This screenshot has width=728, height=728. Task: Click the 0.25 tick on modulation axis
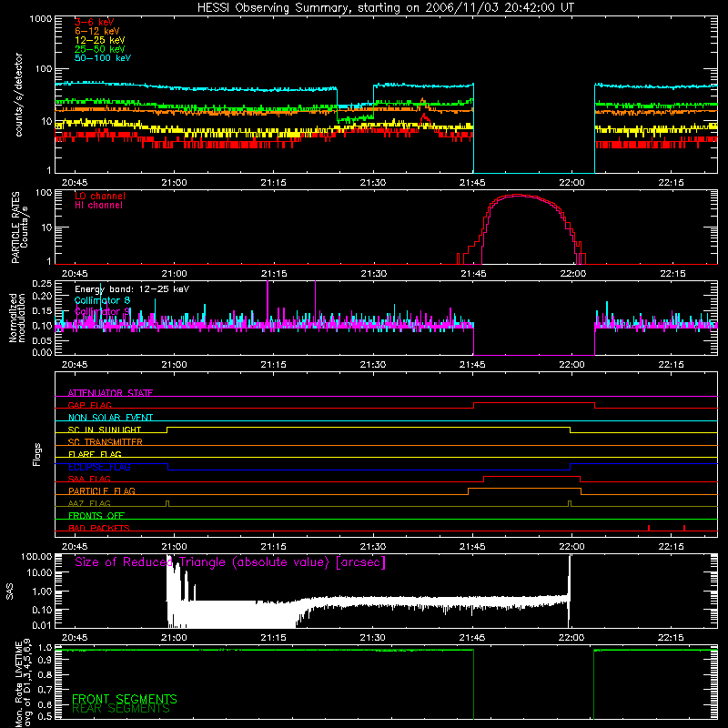point(42,284)
